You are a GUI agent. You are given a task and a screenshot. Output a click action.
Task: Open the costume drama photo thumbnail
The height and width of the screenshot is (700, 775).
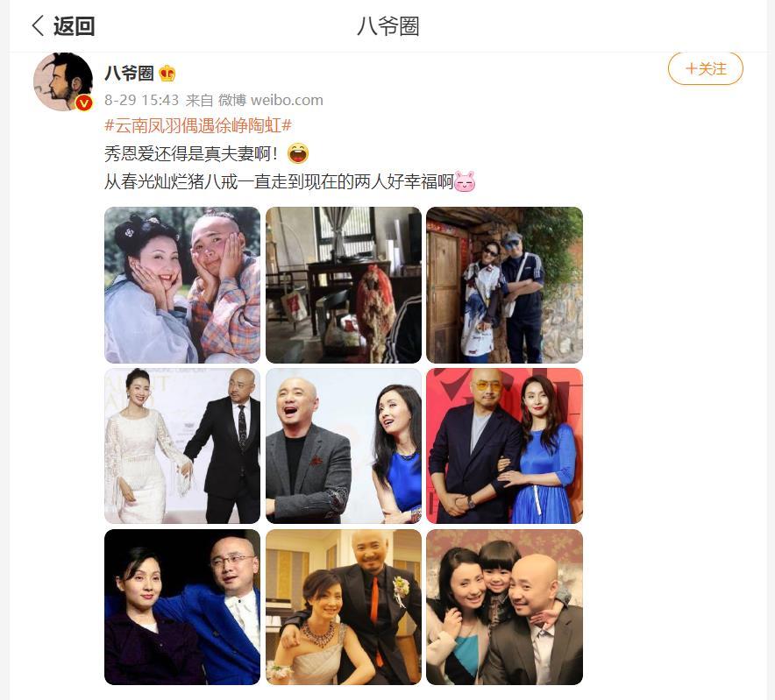pos(182,285)
